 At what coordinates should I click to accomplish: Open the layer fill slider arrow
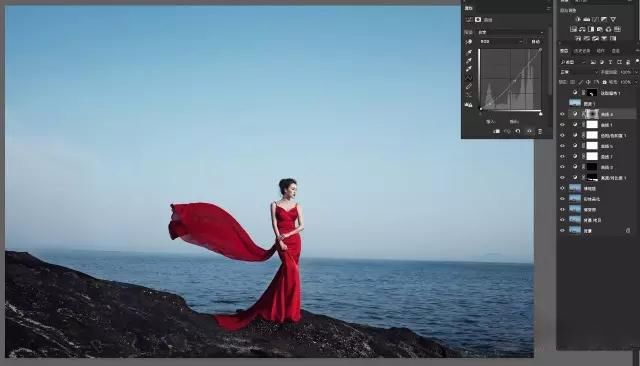tap(637, 82)
